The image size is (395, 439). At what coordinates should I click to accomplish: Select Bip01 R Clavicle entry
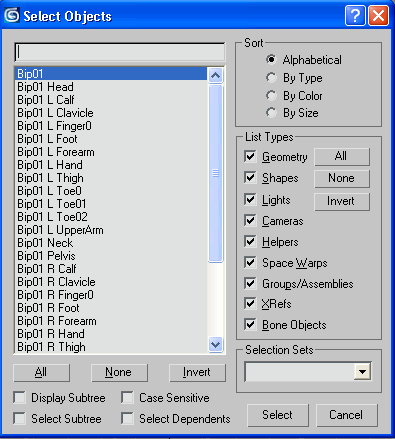pyautogui.click(x=111, y=282)
